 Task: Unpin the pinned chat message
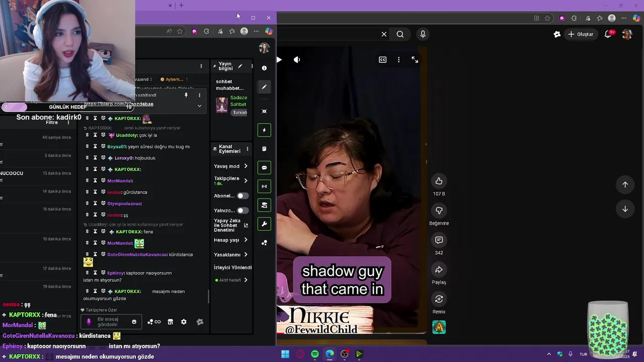click(x=186, y=95)
